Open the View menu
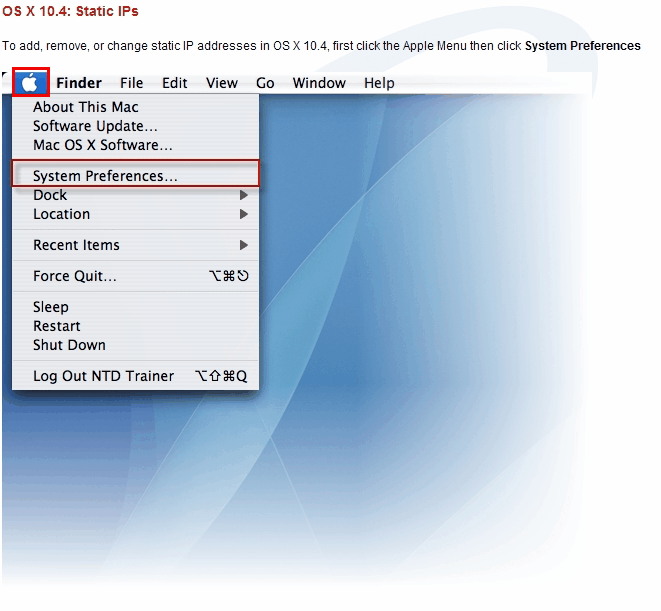The image size is (661, 611). (222, 83)
